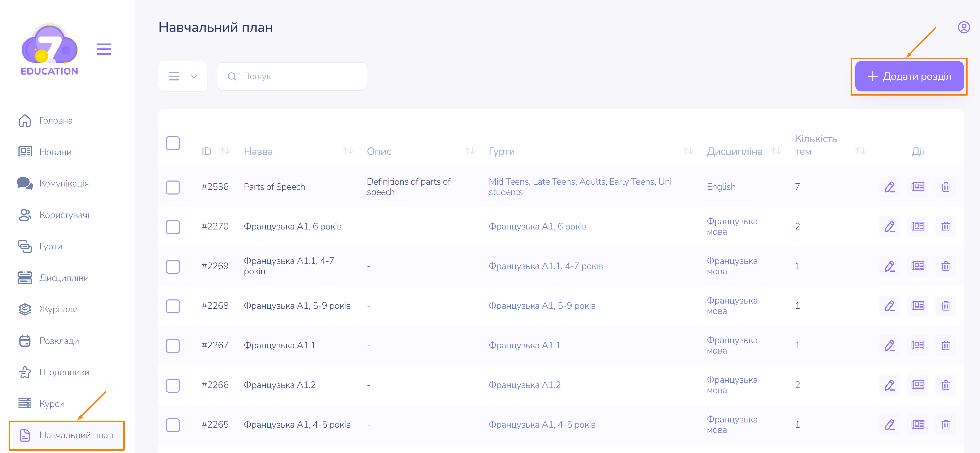Click the 7 Education logo
980x453 pixels.
(50, 49)
